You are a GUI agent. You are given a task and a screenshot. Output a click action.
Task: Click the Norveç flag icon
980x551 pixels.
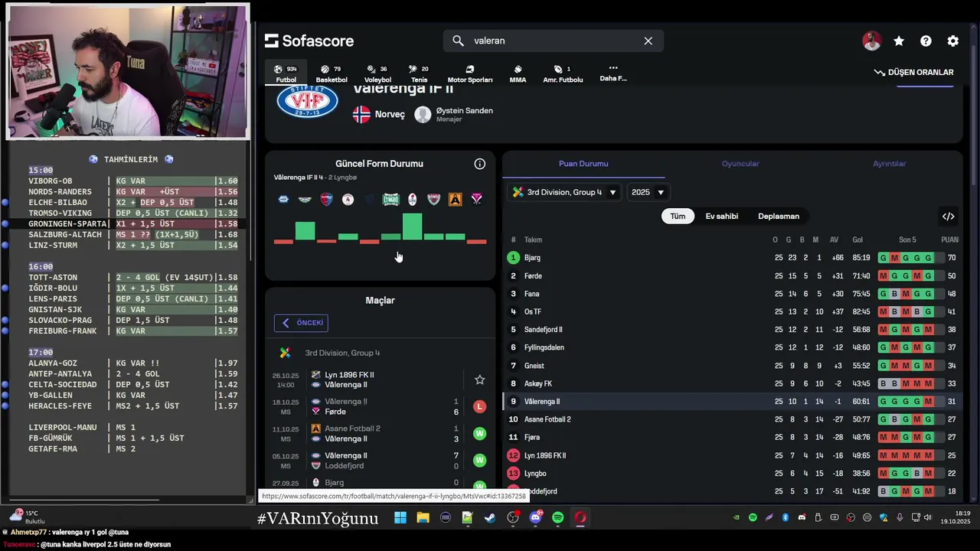[361, 115]
